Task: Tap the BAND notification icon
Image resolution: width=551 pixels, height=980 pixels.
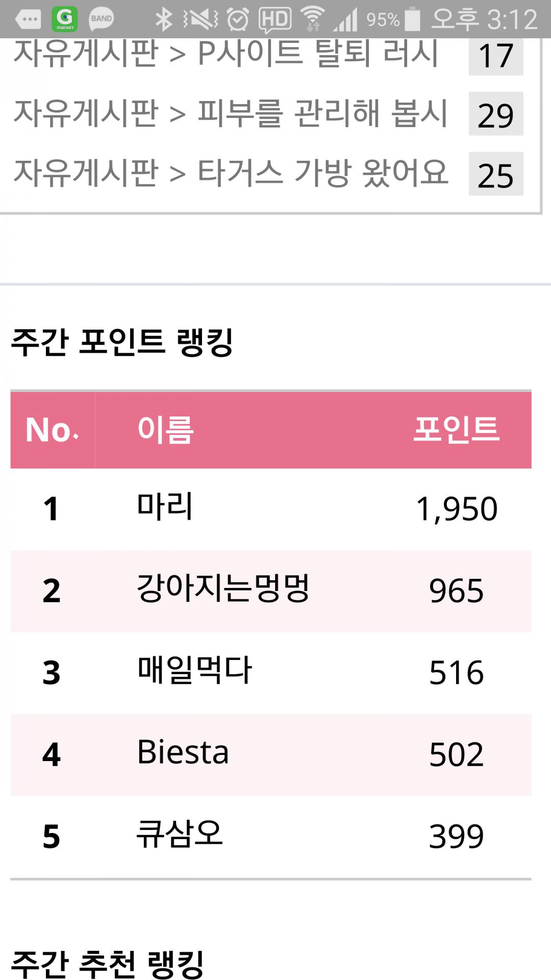Action: (101, 19)
